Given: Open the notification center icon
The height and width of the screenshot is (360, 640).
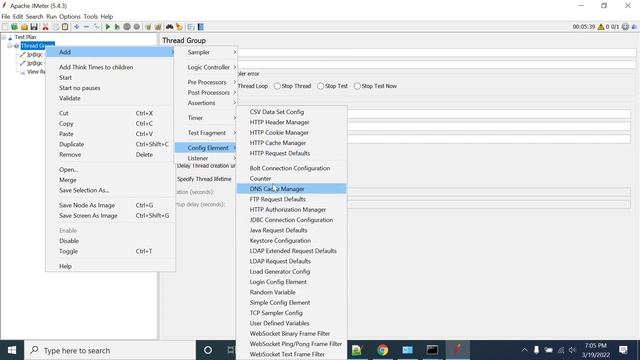Looking at the screenshot, I should click(x=623, y=350).
